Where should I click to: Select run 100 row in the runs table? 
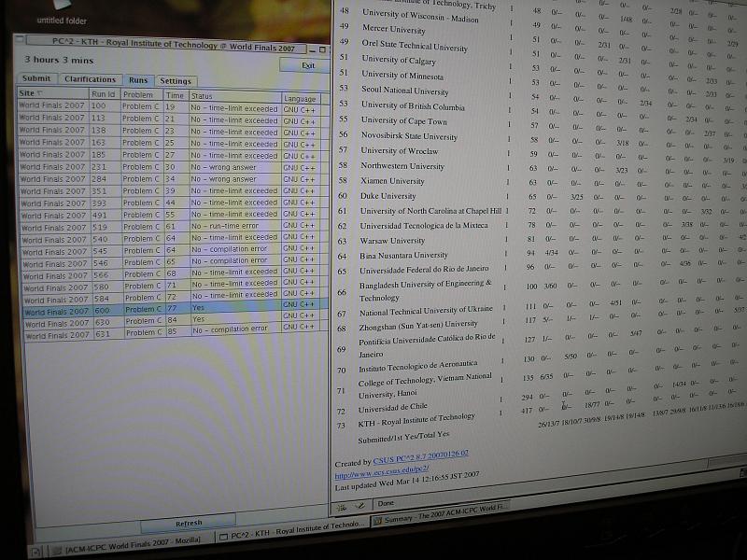coord(174,107)
